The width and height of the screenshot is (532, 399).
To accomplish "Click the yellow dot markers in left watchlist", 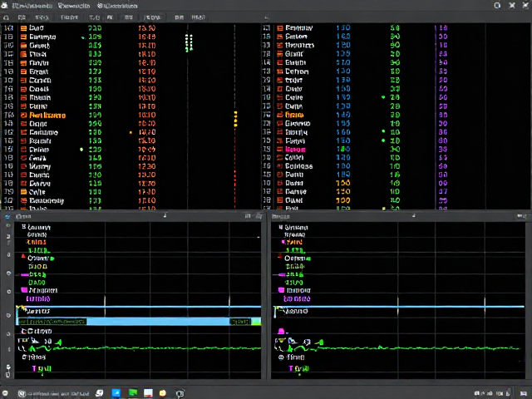I will click(x=235, y=119).
